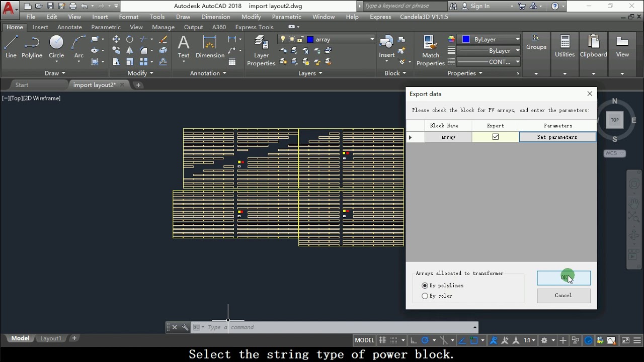Click the MODEL space button in status bar

pos(365,340)
